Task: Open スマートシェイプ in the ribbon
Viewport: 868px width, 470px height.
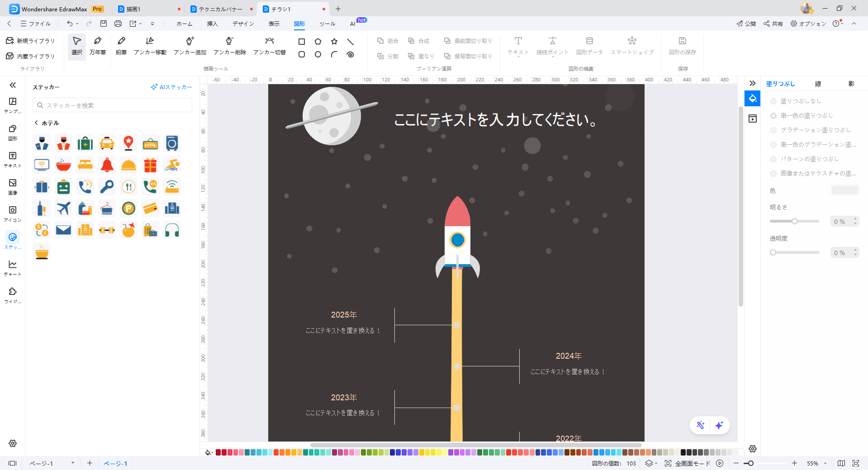Action: 632,46
